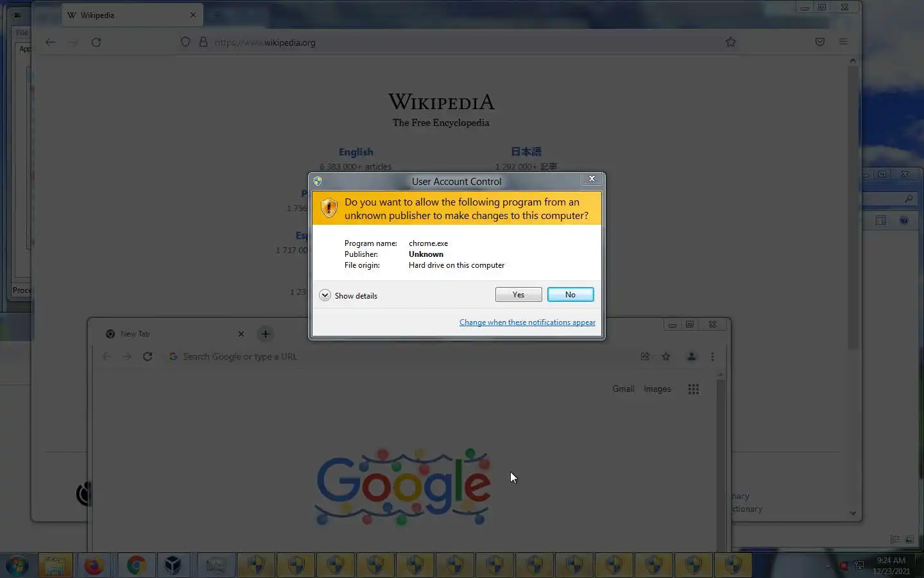Open Images link on Google page
Image resolution: width=924 pixels, height=578 pixels.
point(657,389)
